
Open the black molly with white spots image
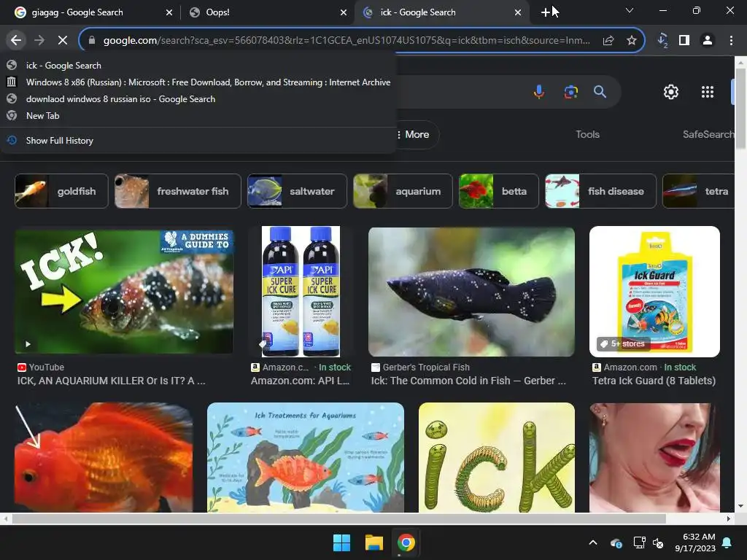tap(472, 292)
